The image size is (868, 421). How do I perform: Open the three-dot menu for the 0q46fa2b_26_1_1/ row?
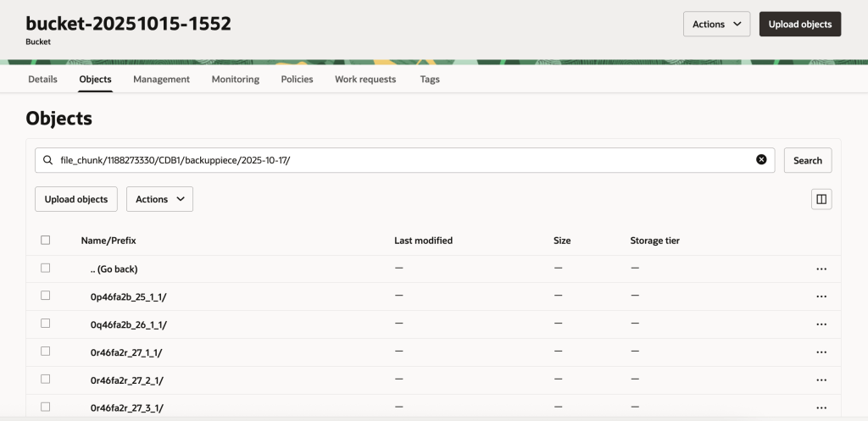pos(821,324)
